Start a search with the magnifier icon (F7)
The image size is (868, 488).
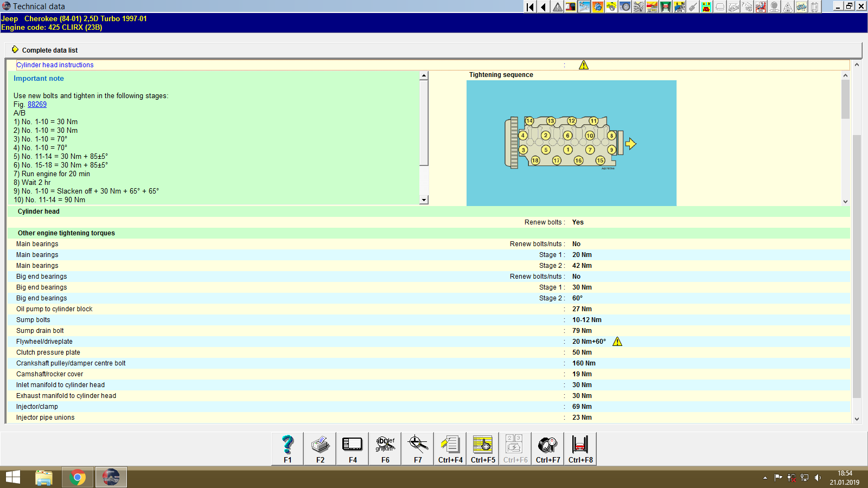pyautogui.click(x=417, y=448)
